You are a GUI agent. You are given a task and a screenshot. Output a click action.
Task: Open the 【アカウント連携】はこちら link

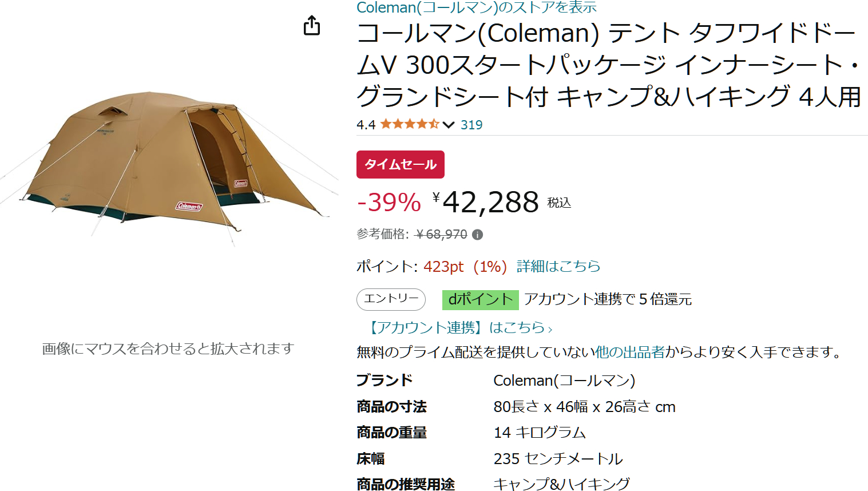(461, 327)
